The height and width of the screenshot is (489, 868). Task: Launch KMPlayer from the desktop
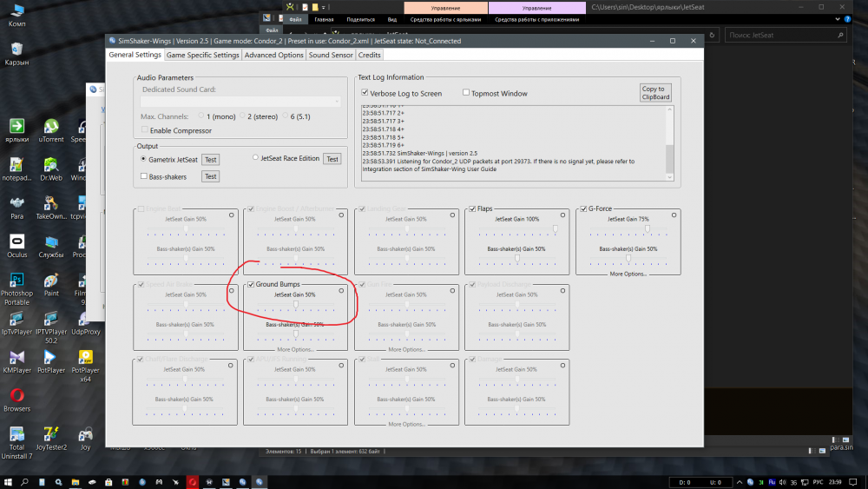click(16, 361)
